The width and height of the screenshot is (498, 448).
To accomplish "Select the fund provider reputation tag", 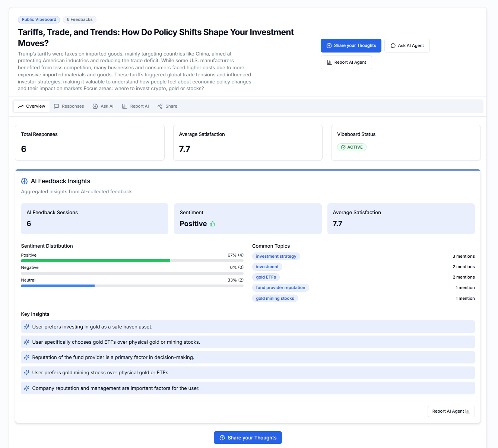I will [x=280, y=288].
